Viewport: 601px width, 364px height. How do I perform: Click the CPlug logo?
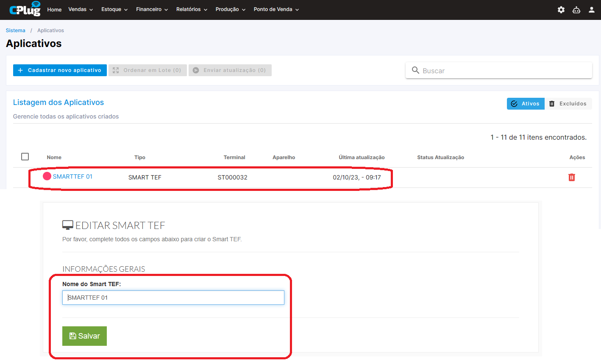pyautogui.click(x=25, y=9)
